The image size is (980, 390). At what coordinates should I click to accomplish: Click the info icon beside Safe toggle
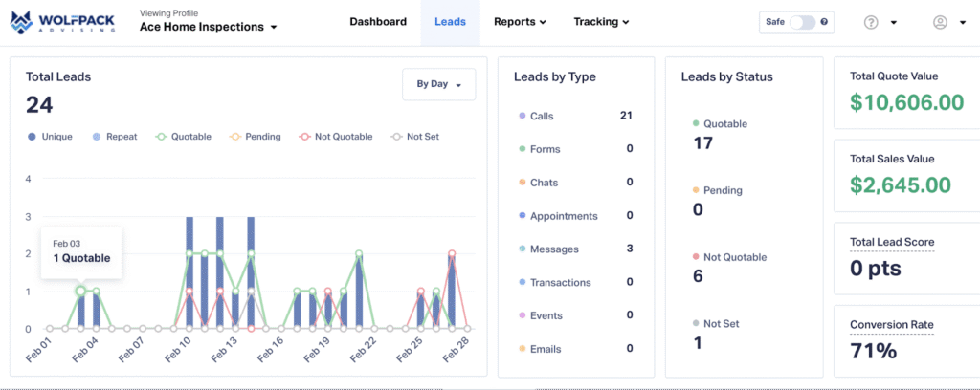point(824,22)
